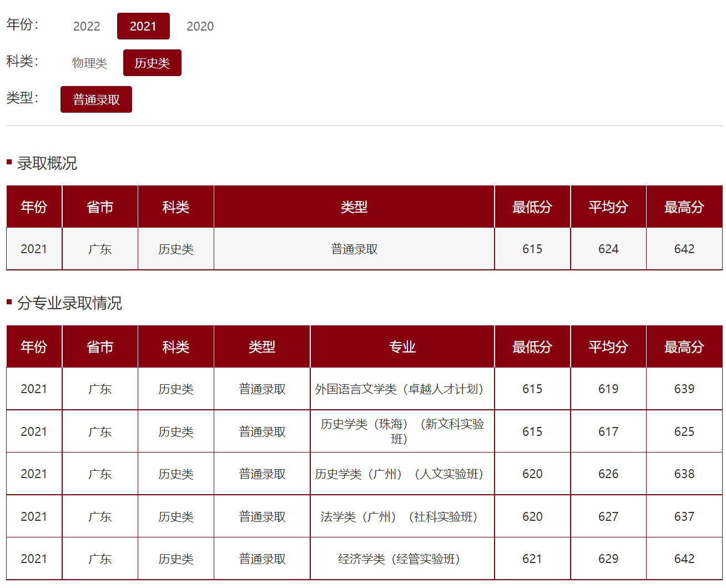The height and width of the screenshot is (588, 726).
Task: Click major table 省市 column header
Action: click(x=100, y=346)
